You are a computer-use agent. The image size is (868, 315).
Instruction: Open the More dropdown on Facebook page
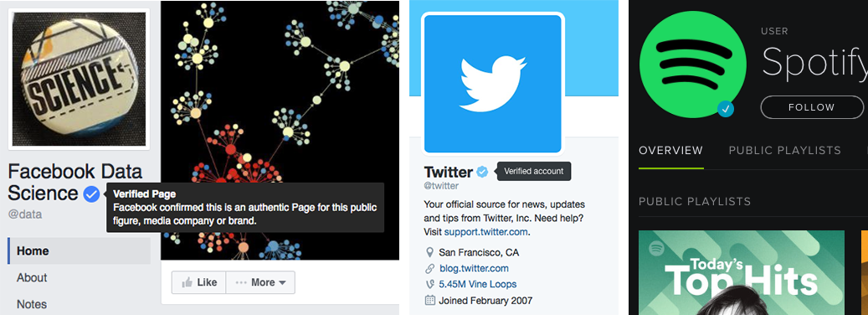click(x=260, y=282)
